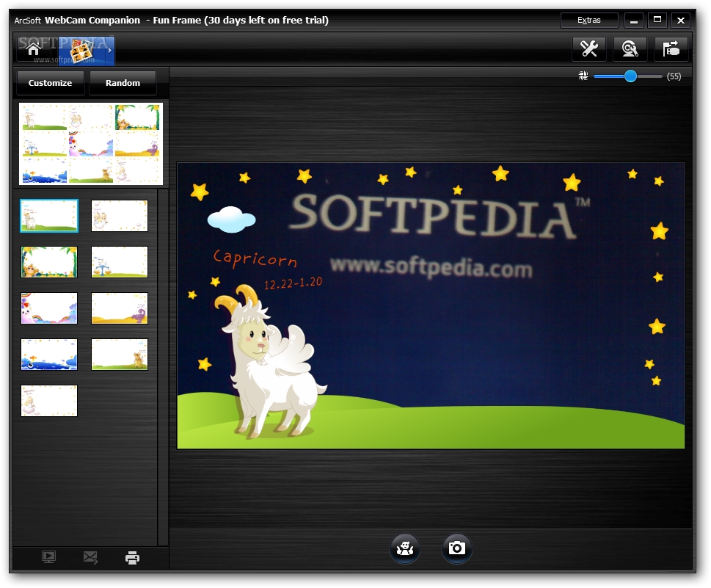Image resolution: width=711 pixels, height=588 pixels.
Task: Select the rainbow bunny frame thumbnail
Action: click(49, 308)
